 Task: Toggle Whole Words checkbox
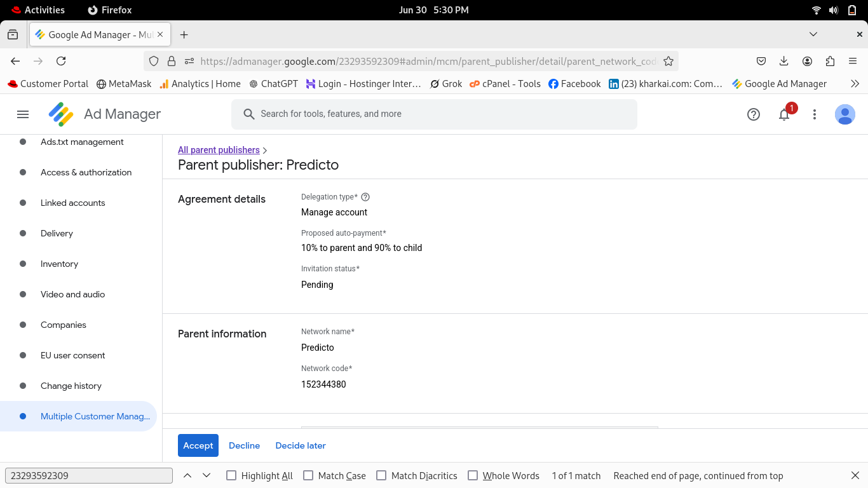click(x=473, y=475)
